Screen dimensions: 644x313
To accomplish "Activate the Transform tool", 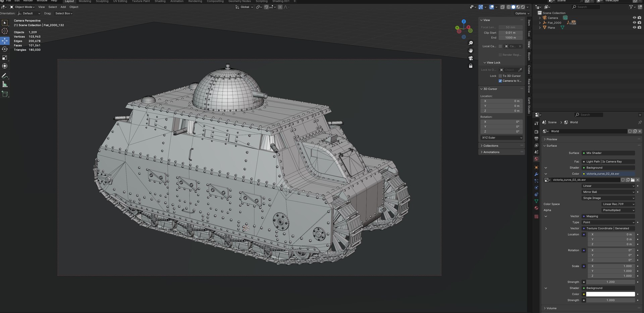I will [5, 66].
